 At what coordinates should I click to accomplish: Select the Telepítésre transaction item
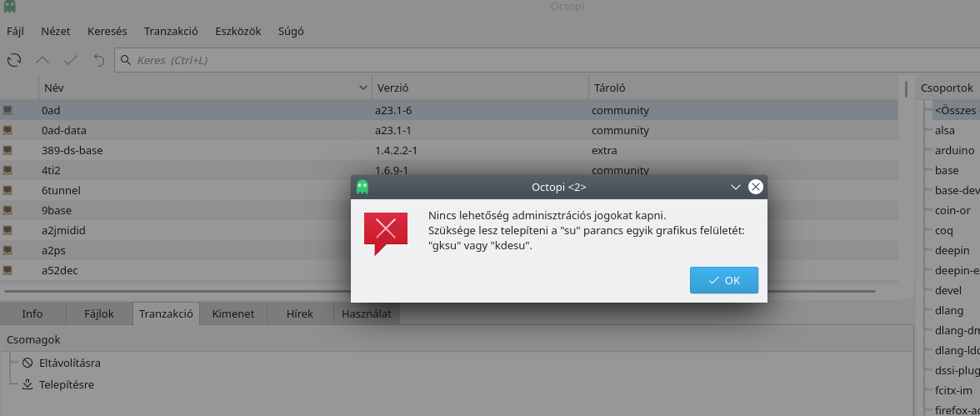coord(67,384)
